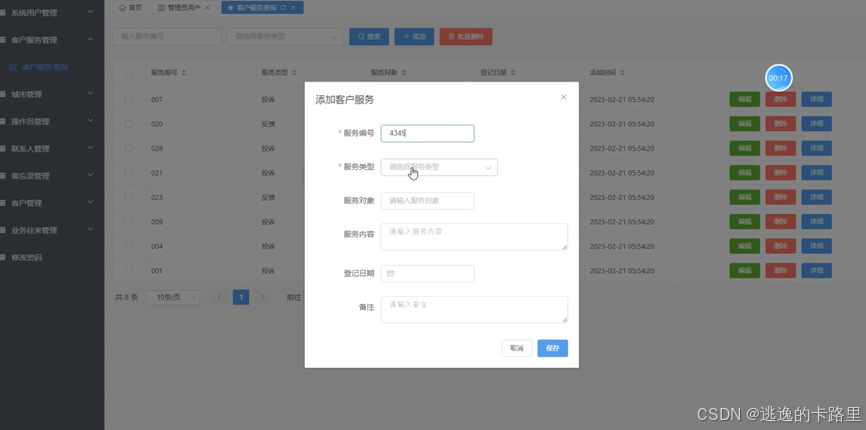
Task: Click 编辑 for row 009
Action: click(x=744, y=222)
